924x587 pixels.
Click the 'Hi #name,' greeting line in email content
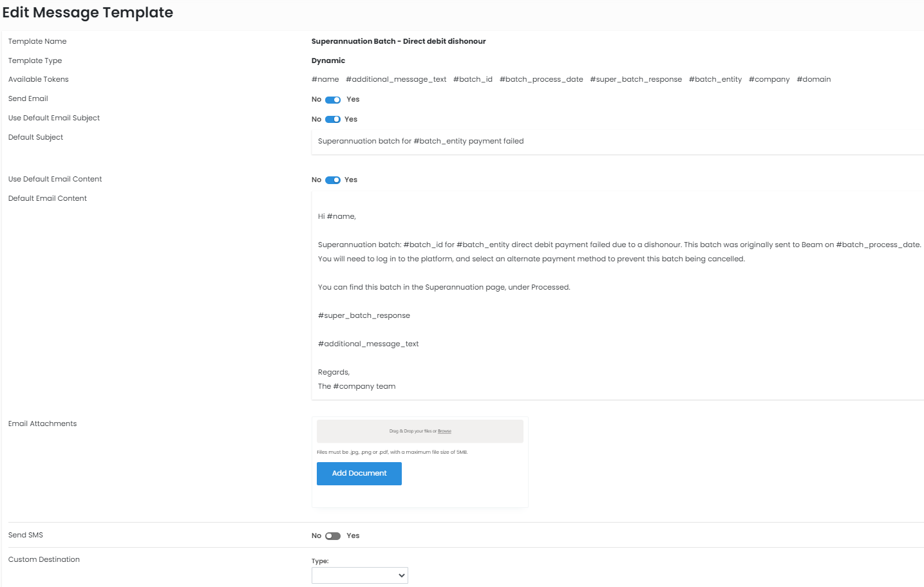pos(337,217)
